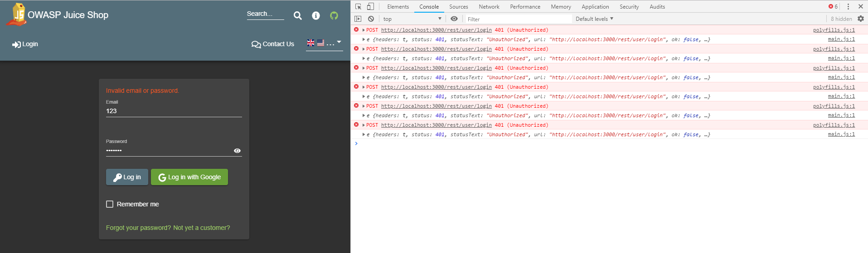The width and height of the screenshot is (868, 253).
Task: Open the Default levels dropdown
Action: click(594, 19)
